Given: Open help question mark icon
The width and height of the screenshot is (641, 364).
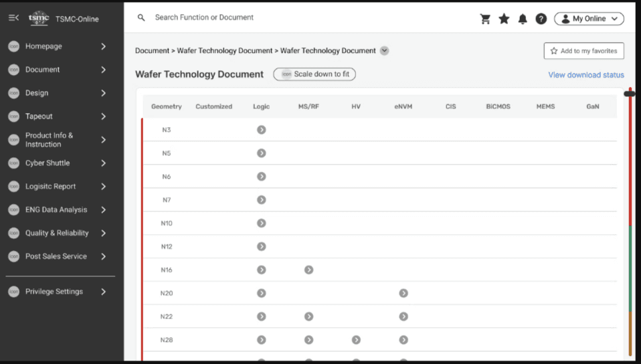Looking at the screenshot, I should tap(541, 19).
